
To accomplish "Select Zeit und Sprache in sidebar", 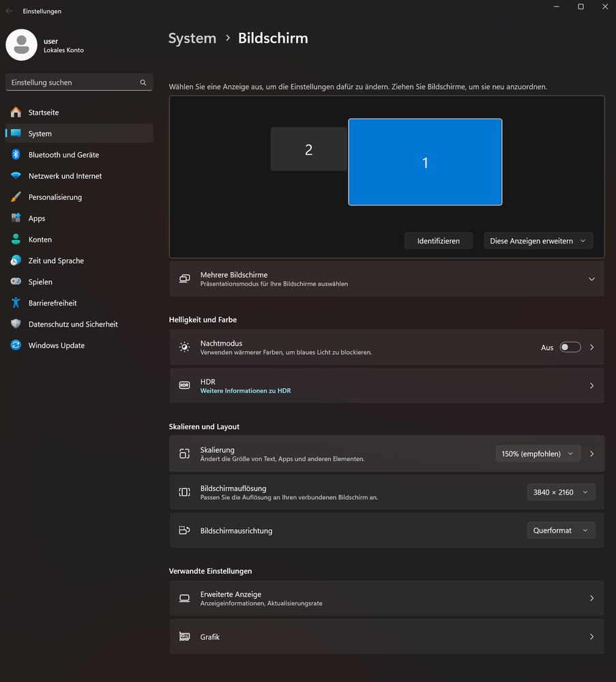I will (56, 261).
